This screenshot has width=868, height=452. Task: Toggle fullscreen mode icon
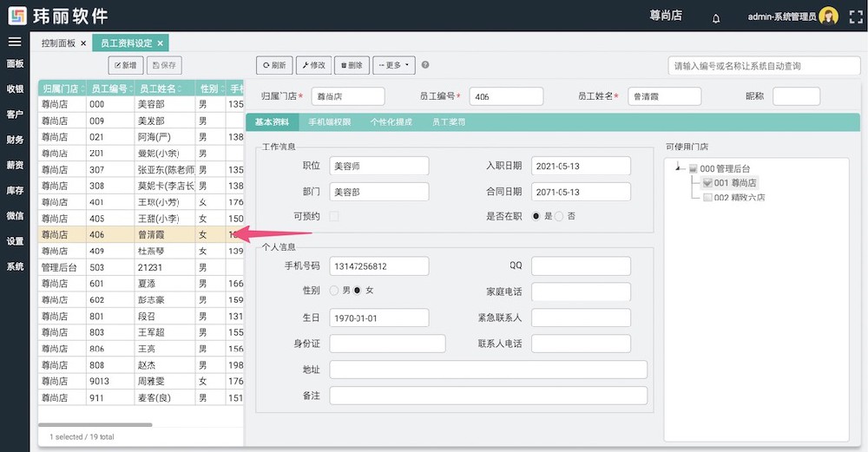[856, 16]
